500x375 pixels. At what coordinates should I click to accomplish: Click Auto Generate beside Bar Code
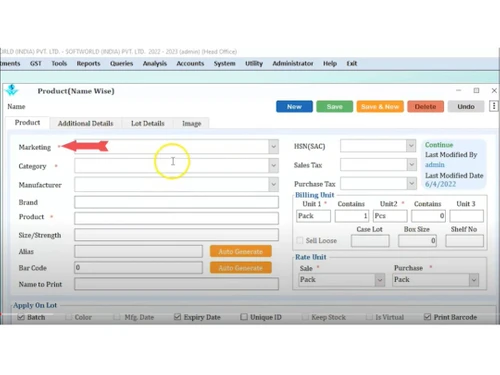click(x=241, y=268)
